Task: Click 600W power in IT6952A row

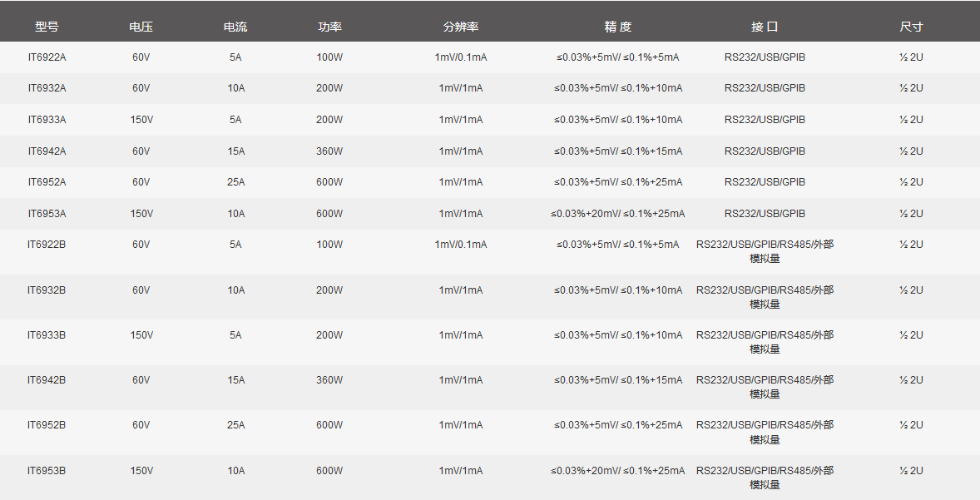Action: (x=329, y=182)
